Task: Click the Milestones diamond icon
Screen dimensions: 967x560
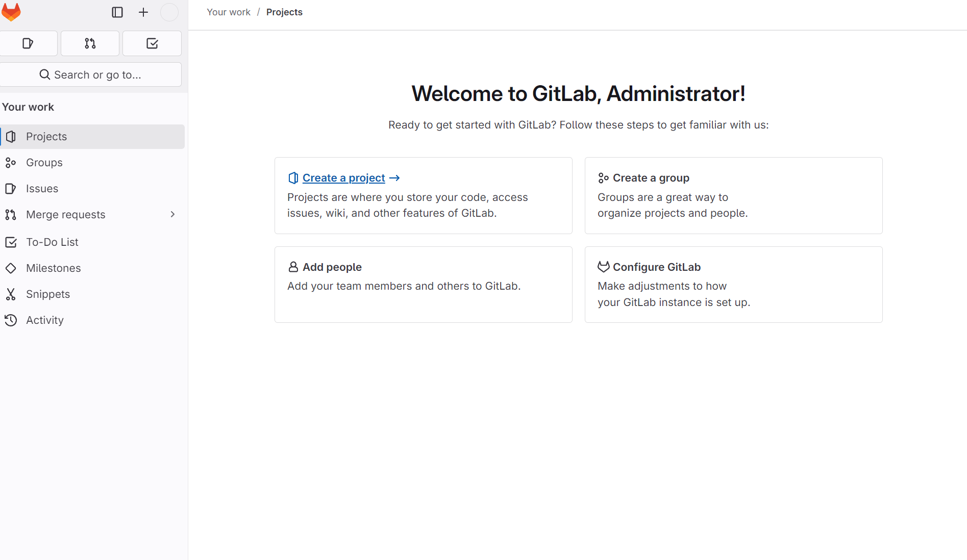Action: point(11,268)
